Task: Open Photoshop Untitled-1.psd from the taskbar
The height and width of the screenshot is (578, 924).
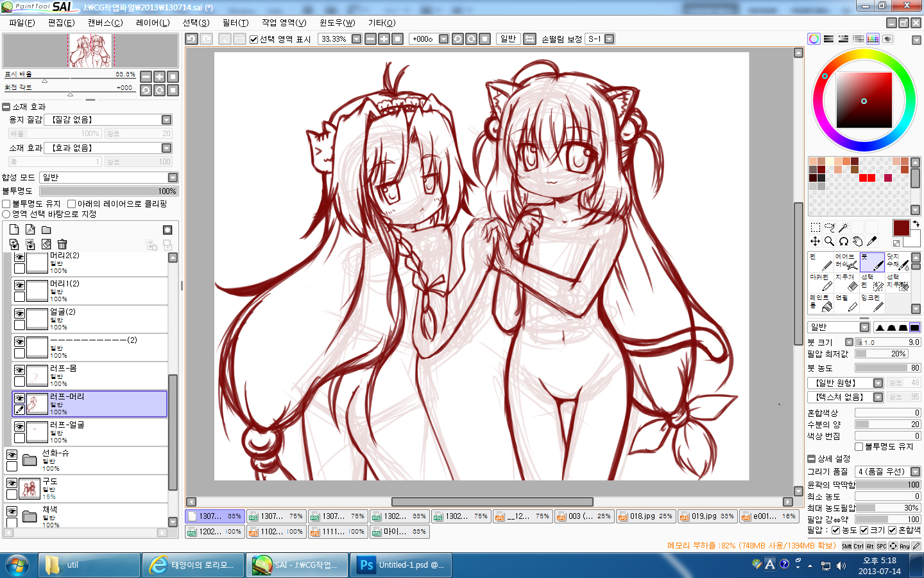Action: (402, 565)
